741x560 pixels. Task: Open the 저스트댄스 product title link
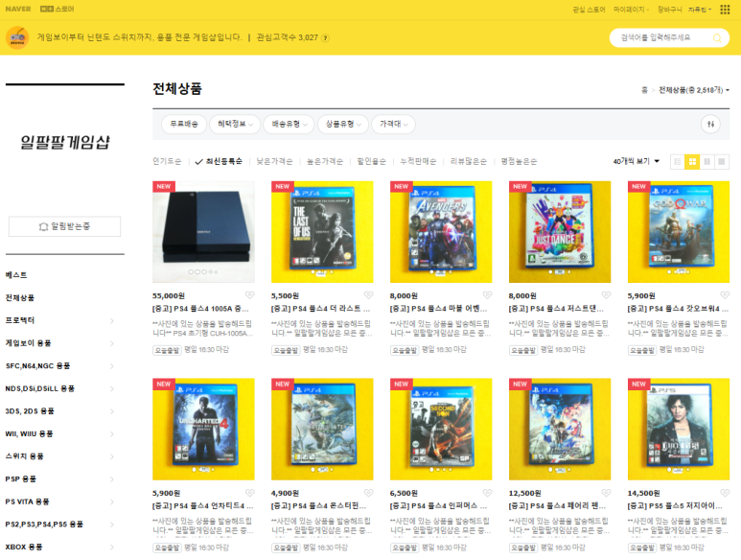click(x=556, y=309)
